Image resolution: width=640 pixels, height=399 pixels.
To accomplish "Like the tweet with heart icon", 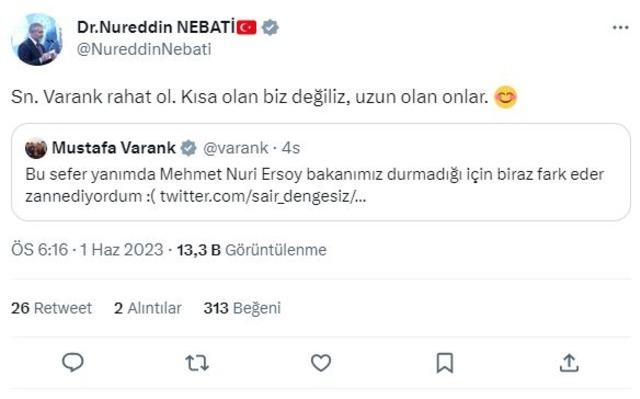I will [321, 363].
